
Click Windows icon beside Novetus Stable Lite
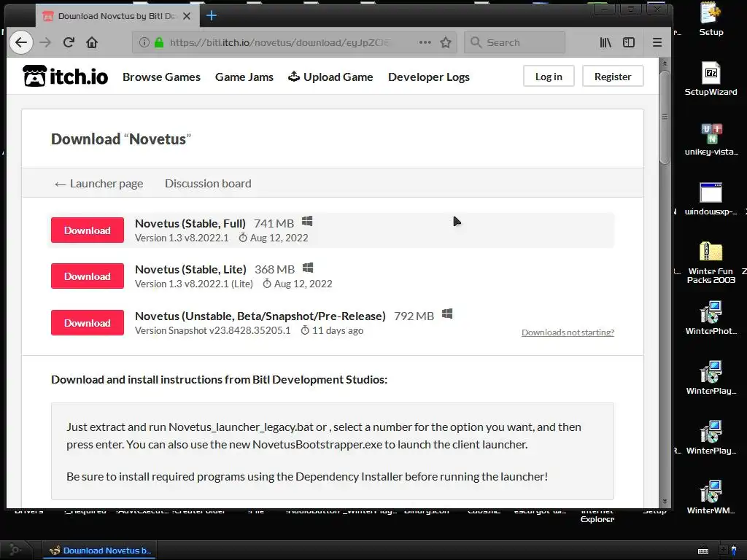308,268
